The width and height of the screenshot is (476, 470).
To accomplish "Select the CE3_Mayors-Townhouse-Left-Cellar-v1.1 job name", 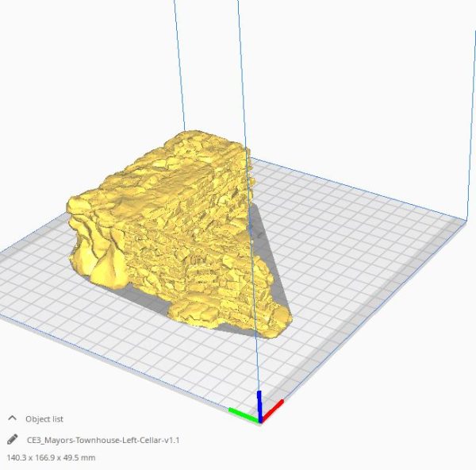I will pos(103,439).
